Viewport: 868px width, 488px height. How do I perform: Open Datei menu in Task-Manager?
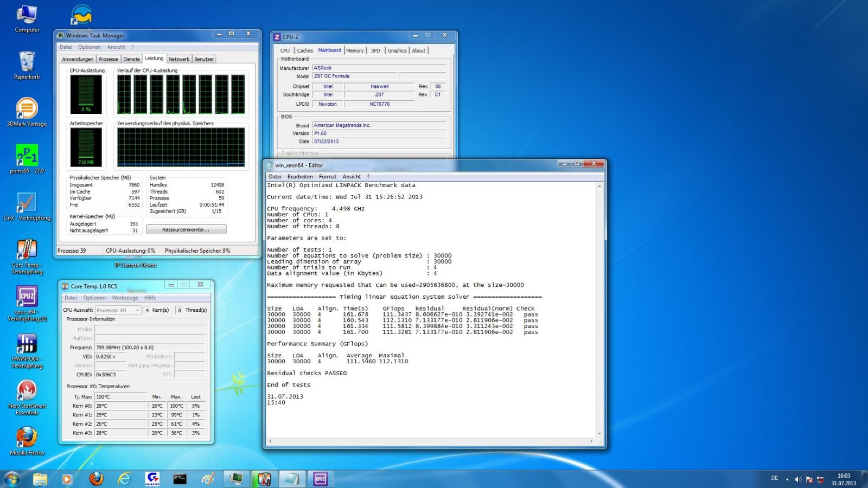point(66,47)
